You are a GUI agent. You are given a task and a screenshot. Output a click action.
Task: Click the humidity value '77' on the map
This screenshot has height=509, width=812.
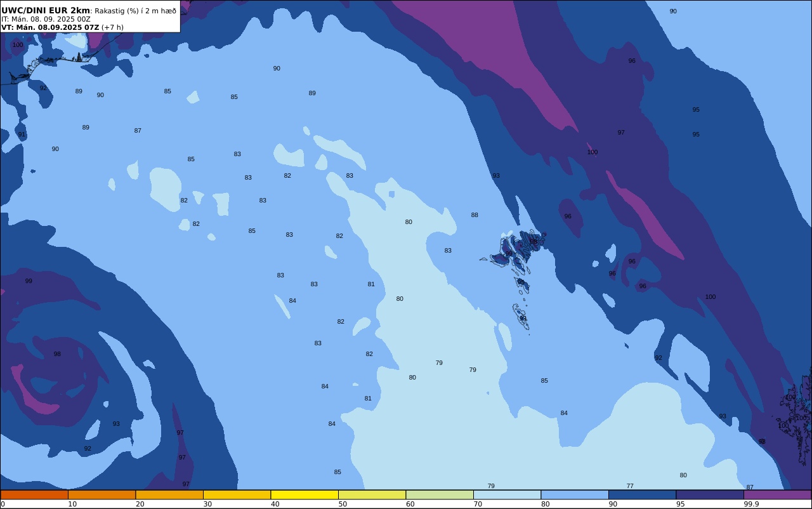[x=630, y=486]
